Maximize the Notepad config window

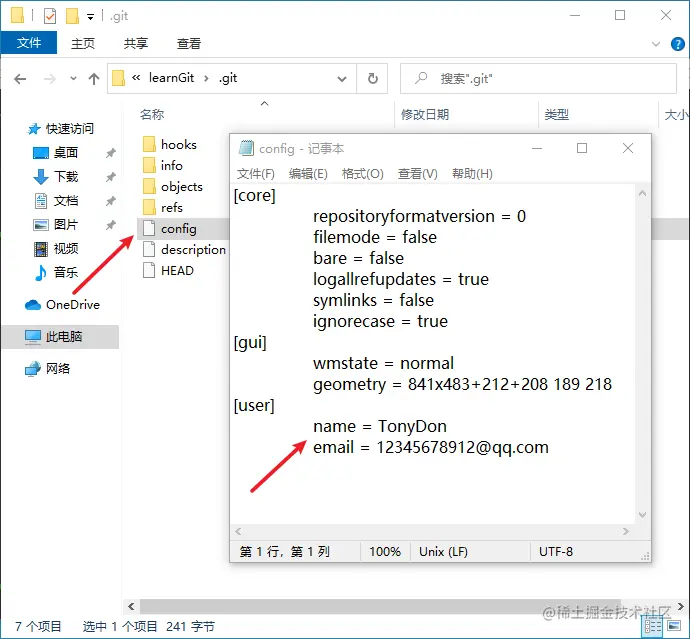tap(582, 148)
